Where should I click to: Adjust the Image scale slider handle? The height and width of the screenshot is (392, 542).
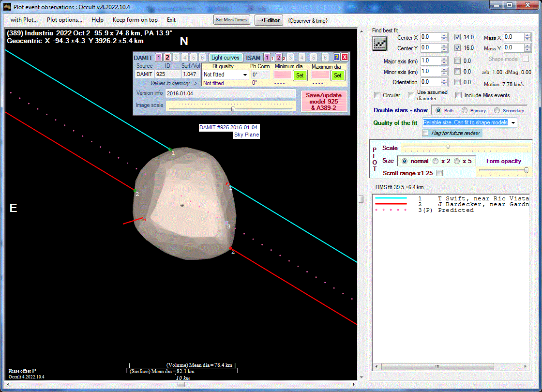[x=233, y=108]
